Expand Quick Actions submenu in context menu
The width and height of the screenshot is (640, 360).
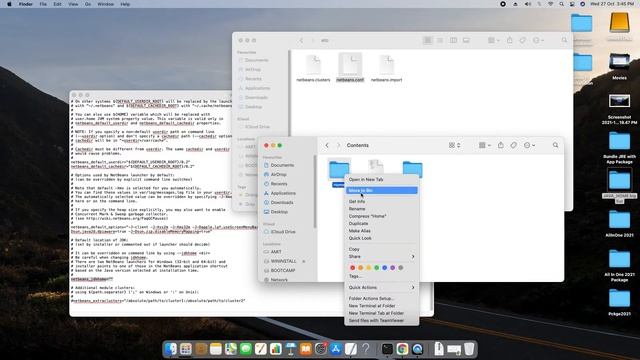pos(382,287)
